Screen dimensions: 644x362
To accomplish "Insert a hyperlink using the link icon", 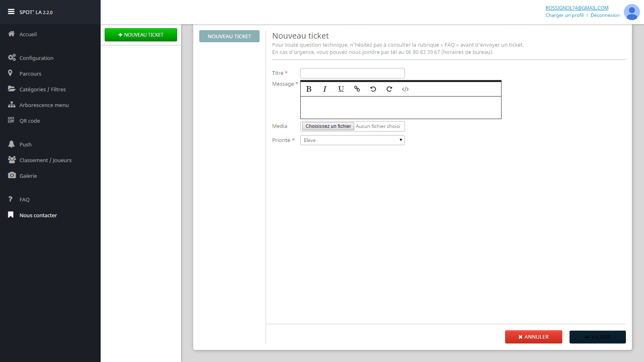I will click(357, 89).
